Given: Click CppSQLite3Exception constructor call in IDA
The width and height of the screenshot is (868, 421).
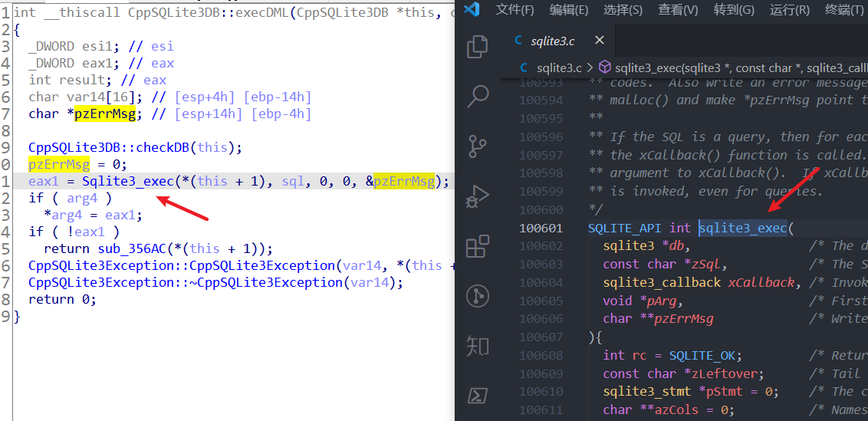Looking at the screenshot, I should pyautogui.click(x=182, y=266).
